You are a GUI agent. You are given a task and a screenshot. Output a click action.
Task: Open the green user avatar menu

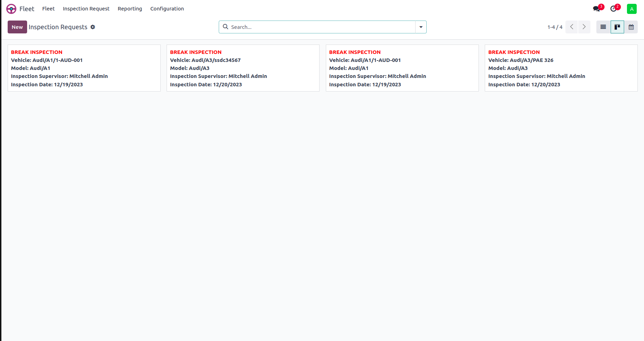pos(632,9)
